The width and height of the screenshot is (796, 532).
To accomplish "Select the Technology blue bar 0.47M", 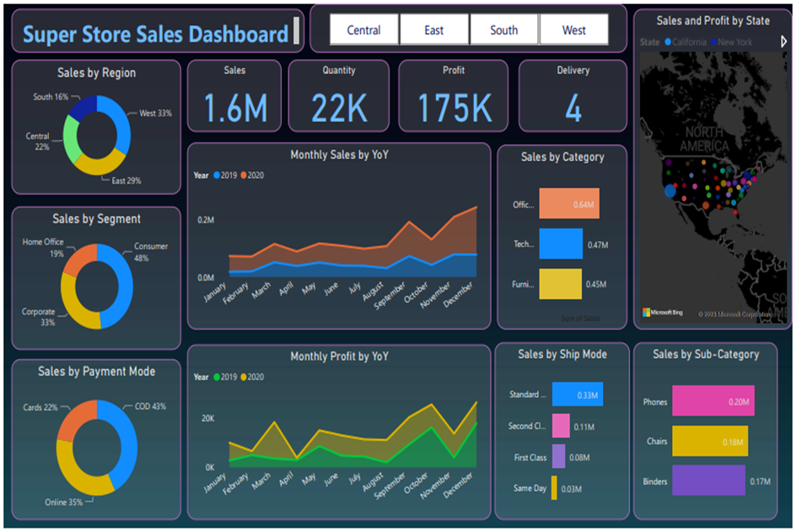I will [x=561, y=244].
